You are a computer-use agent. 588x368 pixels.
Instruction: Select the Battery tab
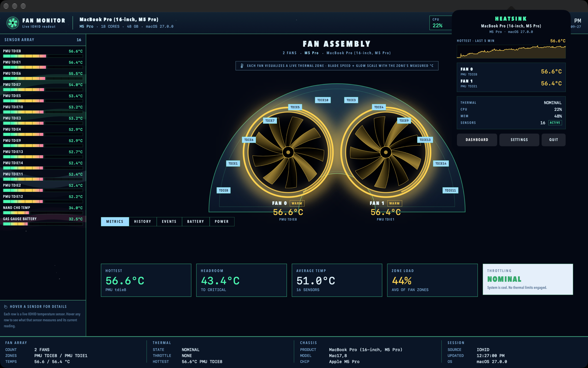tap(196, 222)
